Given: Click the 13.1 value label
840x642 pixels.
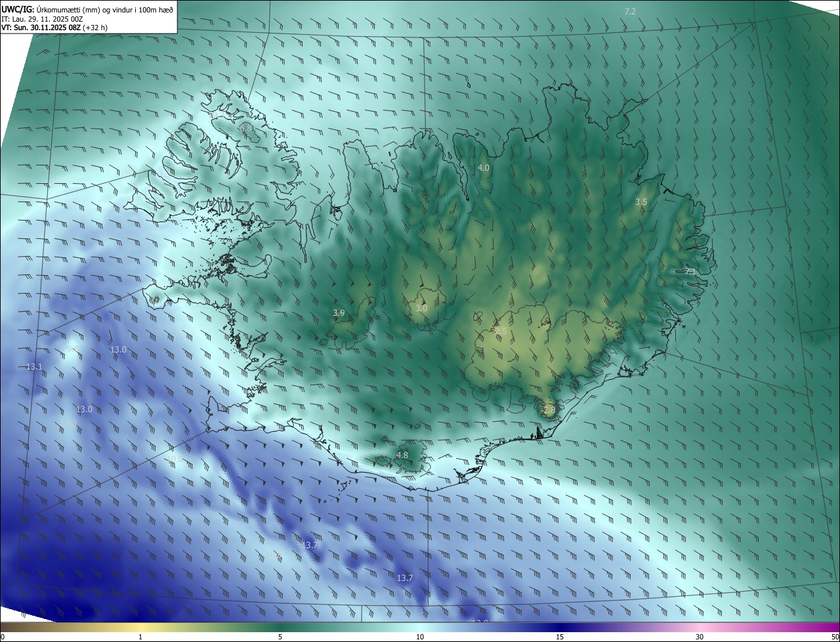Looking at the screenshot, I should point(34,366).
